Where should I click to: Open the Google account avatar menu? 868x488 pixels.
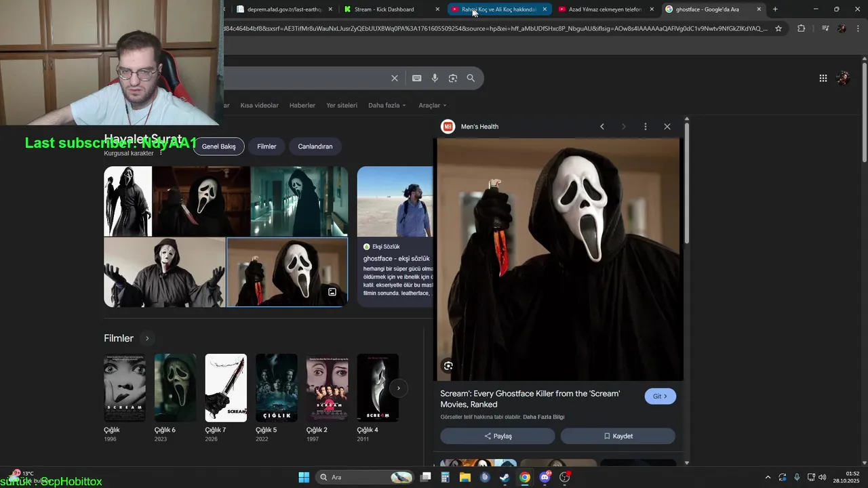pyautogui.click(x=843, y=78)
